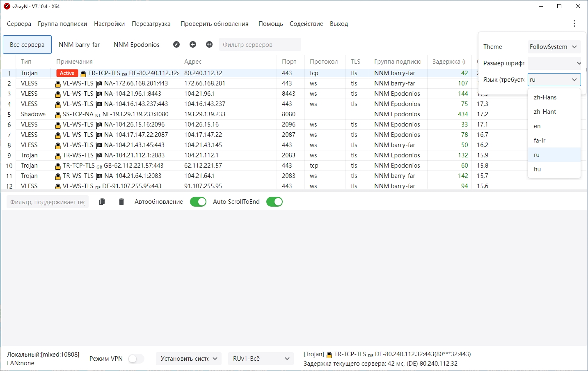Sort by the Адрес column header

228,62
